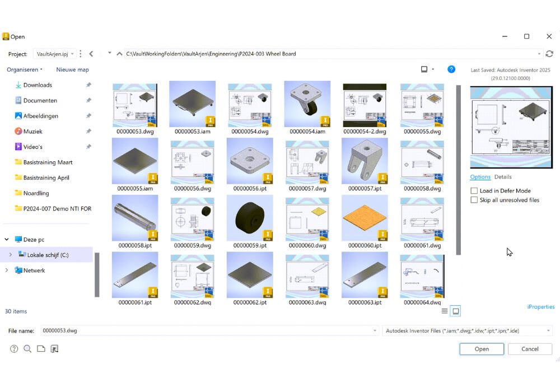560x392 pixels.
Task: Click the file list vertical scrollbar
Action: (458, 168)
